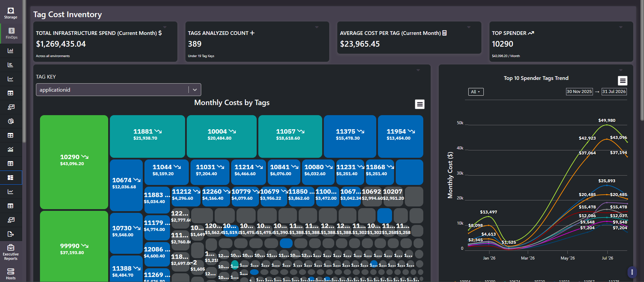The image size is (644, 282).
Task: Click the floating three-dots options button
Action: tap(632, 272)
